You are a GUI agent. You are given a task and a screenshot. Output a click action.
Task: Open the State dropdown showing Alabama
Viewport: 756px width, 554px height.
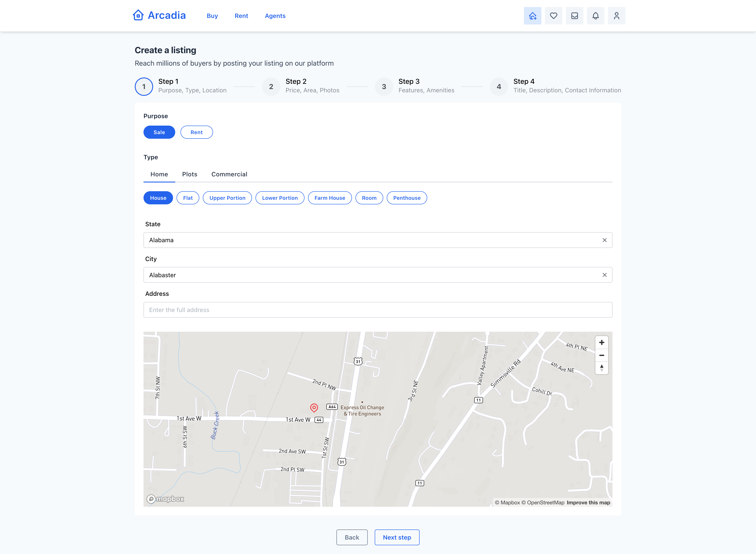[369, 240]
